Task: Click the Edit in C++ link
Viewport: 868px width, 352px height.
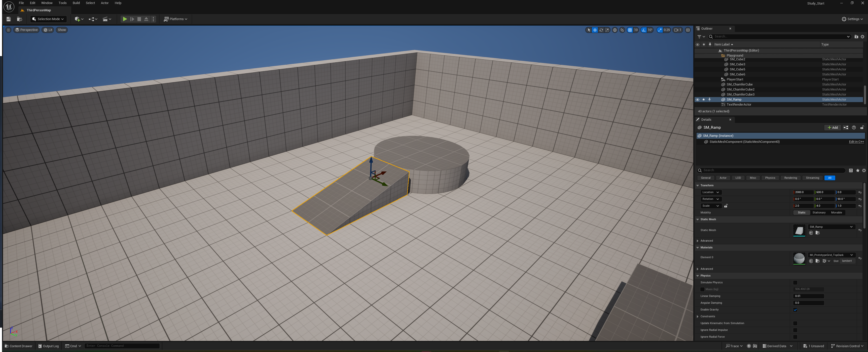Action: click(x=856, y=142)
